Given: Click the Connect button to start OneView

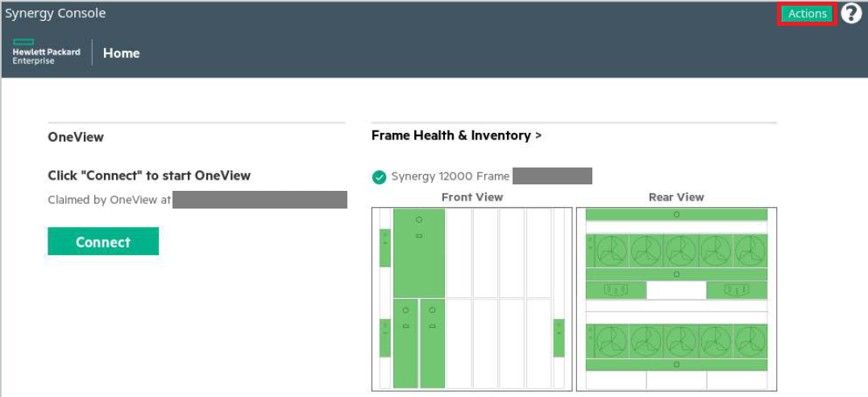Looking at the screenshot, I should pyautogui.click(x=103, y=241).
